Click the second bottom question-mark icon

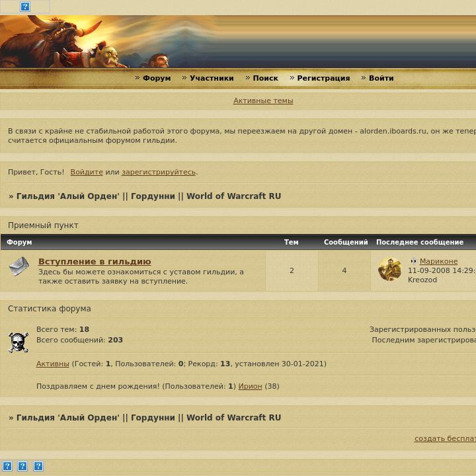tap(22, 466)
